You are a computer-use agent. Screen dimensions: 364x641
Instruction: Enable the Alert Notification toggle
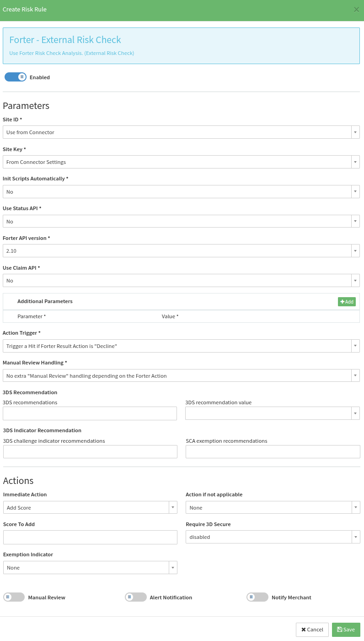135,597
